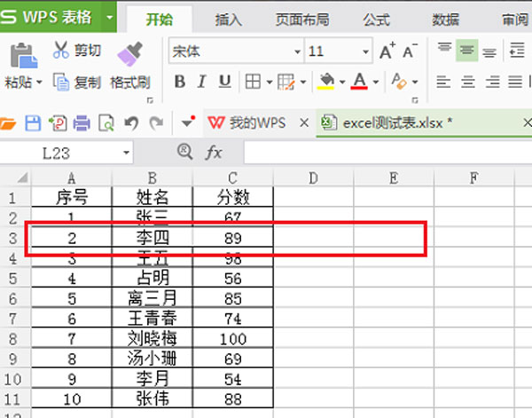532x418 pixels.
Task: Open print preview icon
Action: coord(106,123)
